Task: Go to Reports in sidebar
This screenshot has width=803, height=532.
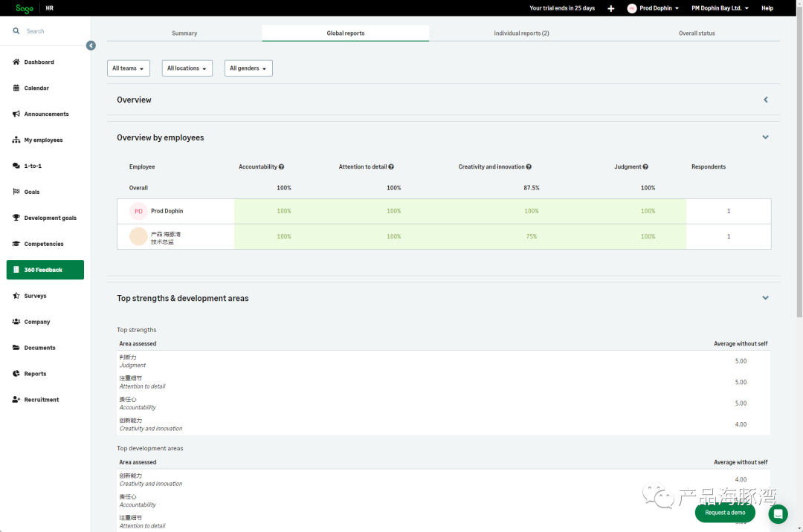Action: [x=35, y=374]
